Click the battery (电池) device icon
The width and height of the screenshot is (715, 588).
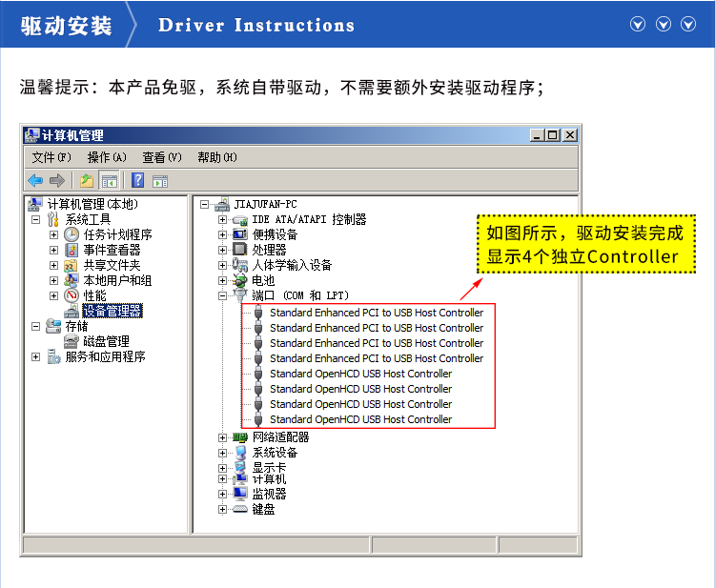point(240,281)
